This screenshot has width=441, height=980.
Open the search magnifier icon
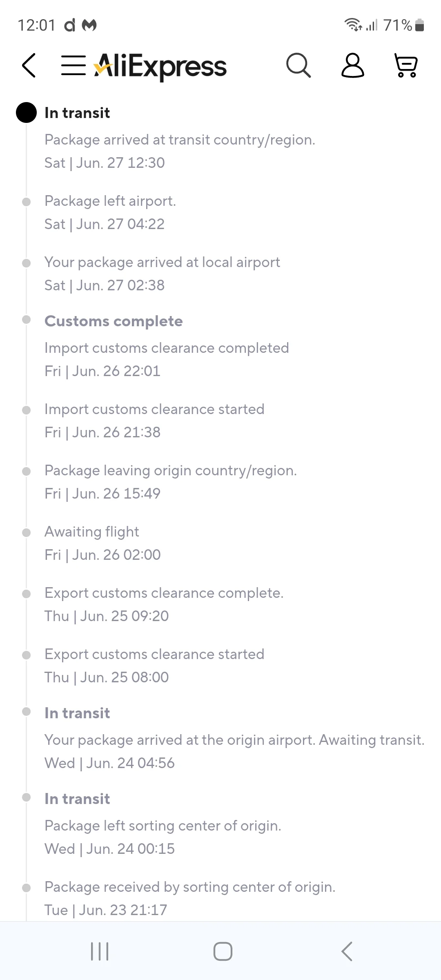pos(298,65)
